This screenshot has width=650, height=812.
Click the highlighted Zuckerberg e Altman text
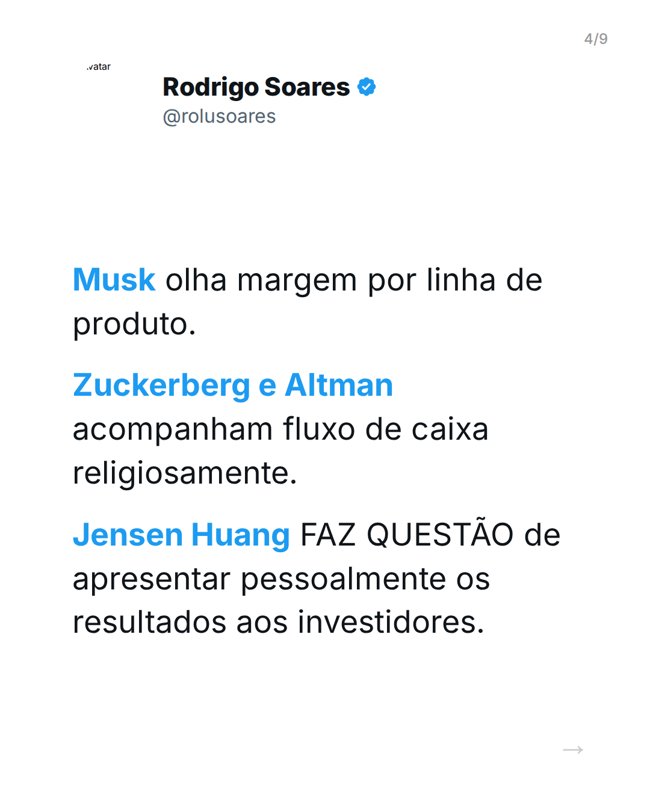click(x=232, y=386)
